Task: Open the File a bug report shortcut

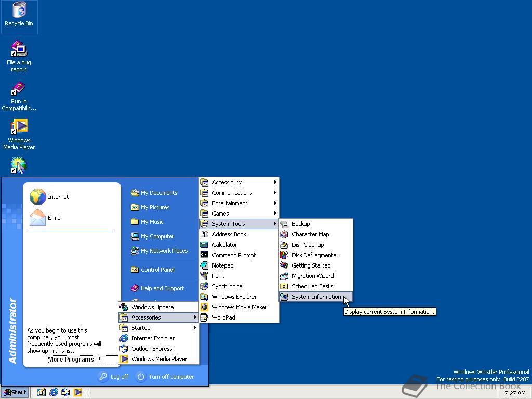Action: pyautogui.click(x=19, y=56)
